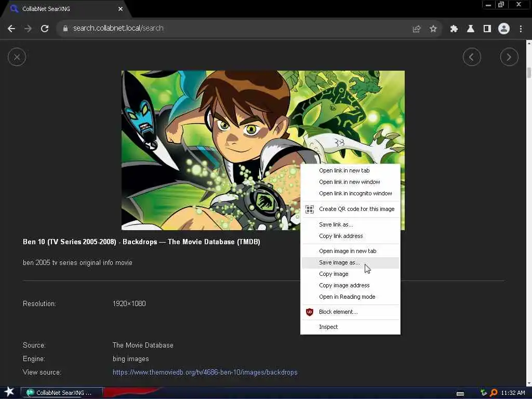Open the themoviedb.org source link

pos(205,372)
